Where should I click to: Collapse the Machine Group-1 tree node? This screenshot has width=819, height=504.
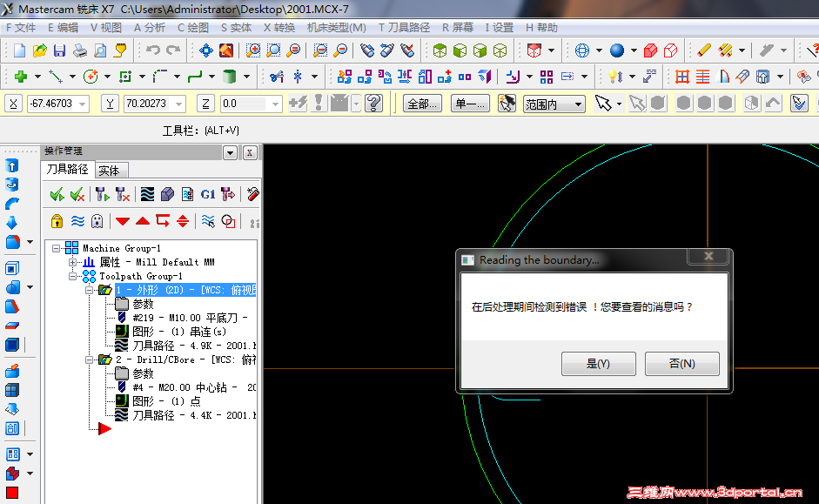tap(56, 249)
